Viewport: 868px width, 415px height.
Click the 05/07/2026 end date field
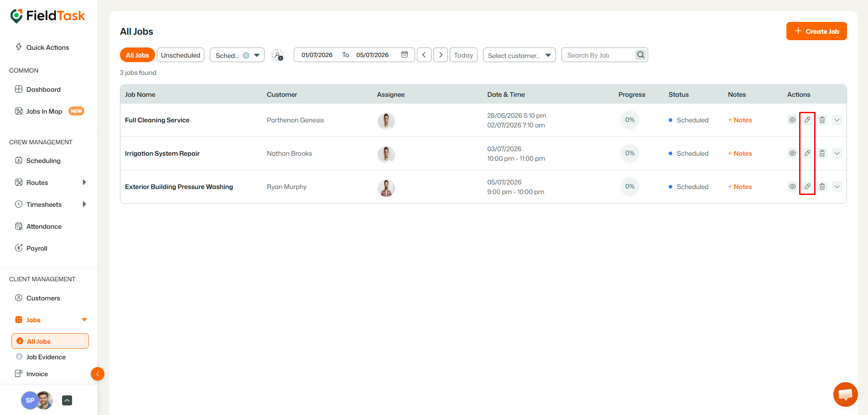[372, 55]
